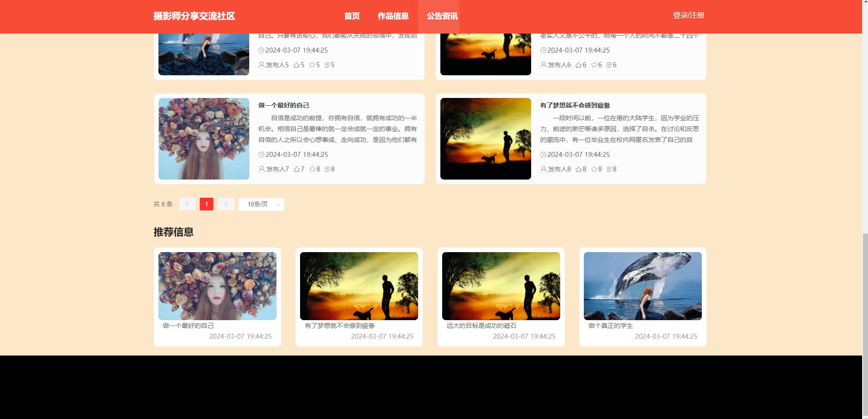Image resolution: width=868 pixels, height=419 pixels.
Task: Open recommended image above 有了梦想就不会感到疲惫
Action: (x=359, y=286)
